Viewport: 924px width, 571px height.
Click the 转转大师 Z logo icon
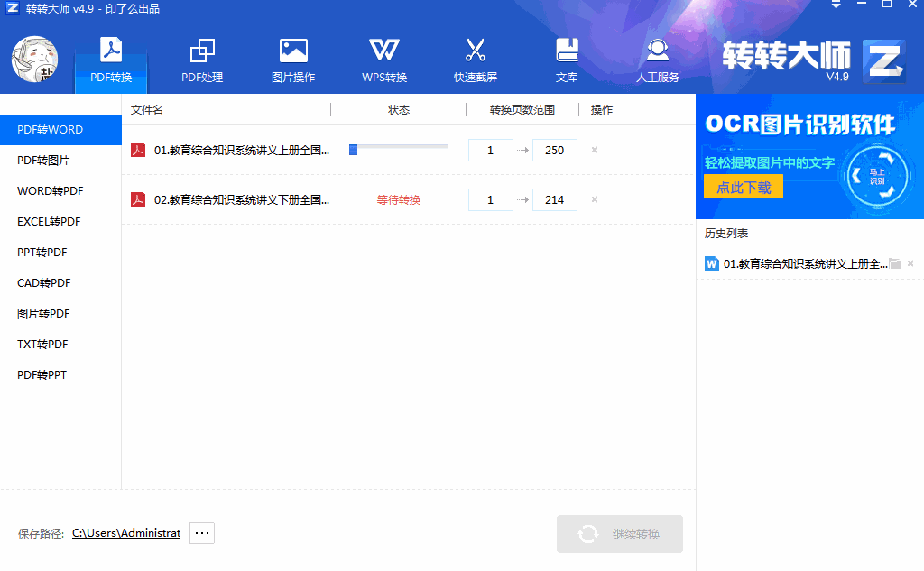[884, 61]
